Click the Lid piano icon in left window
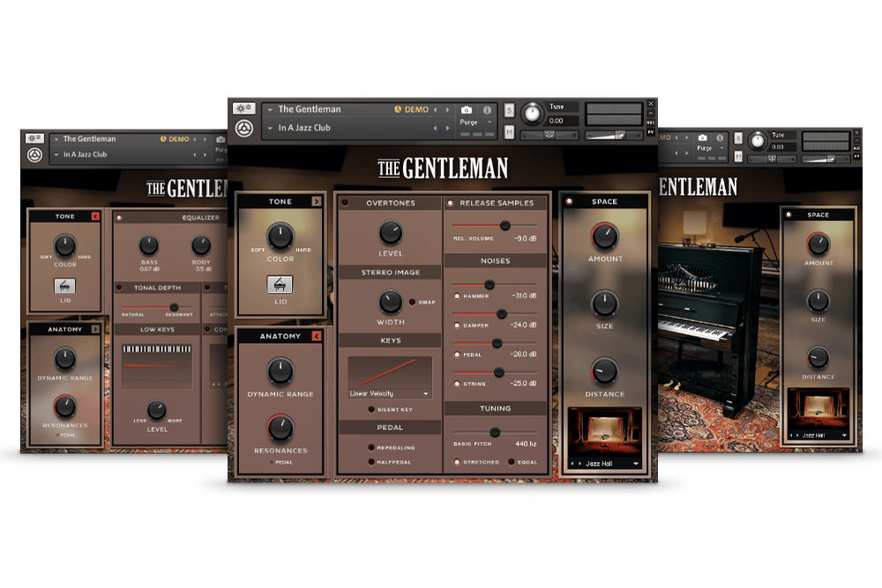The image size is (882, 588). point(64,287)
